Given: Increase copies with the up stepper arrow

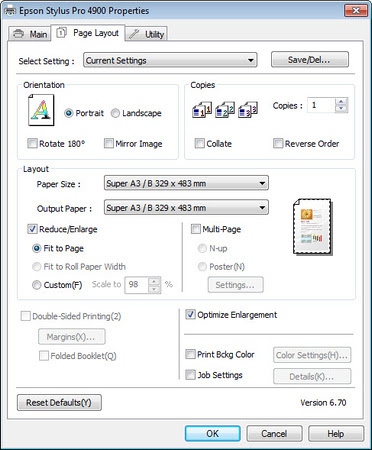Looking at the screenshot, I should click(341, 102).
